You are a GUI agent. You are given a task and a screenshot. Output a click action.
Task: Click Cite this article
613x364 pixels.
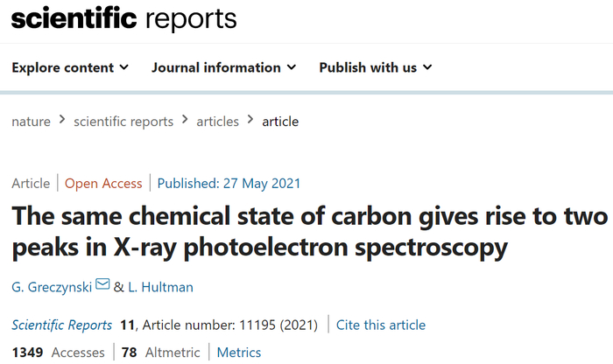coord(382,325)
